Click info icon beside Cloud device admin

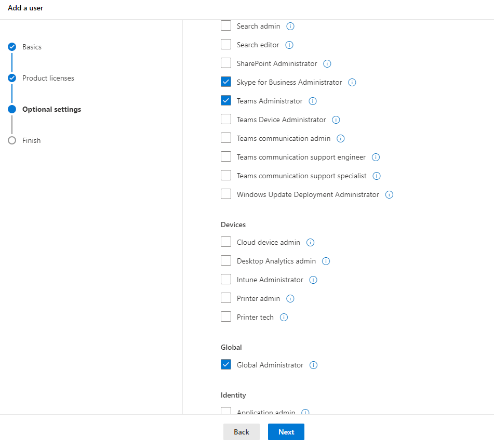coord(310,242)
